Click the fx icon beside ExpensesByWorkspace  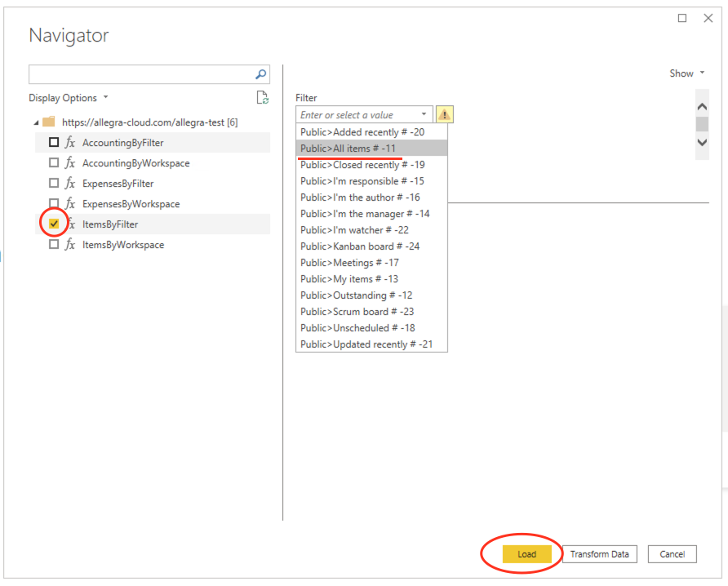(69, 203)
